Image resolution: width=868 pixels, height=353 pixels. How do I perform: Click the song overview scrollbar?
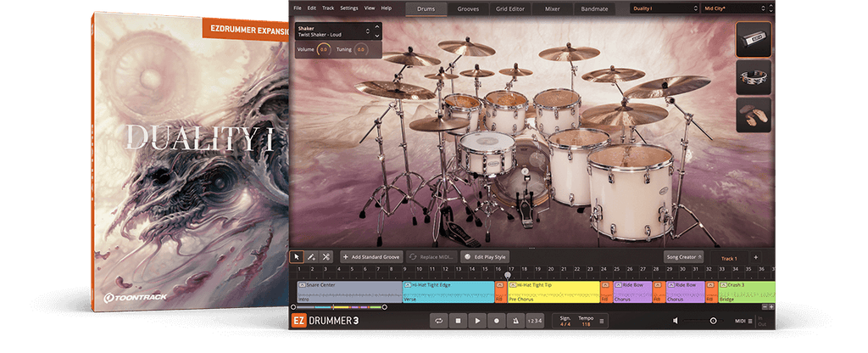click(x=339, y=307)
